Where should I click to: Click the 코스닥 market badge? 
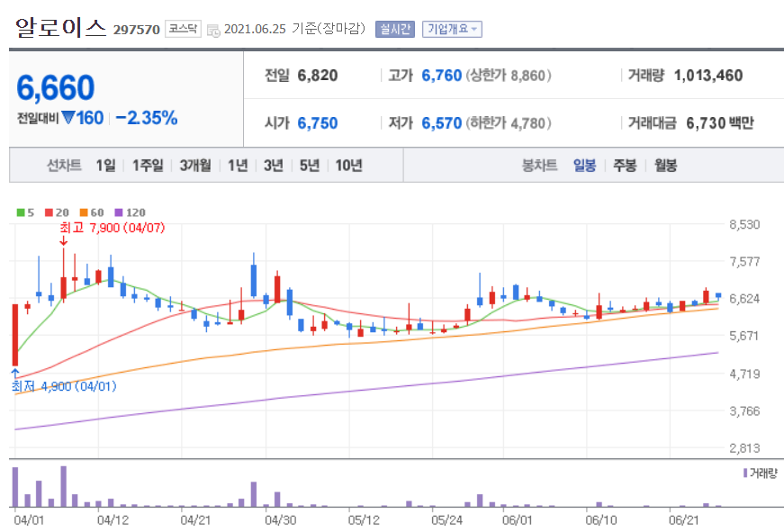183,29
